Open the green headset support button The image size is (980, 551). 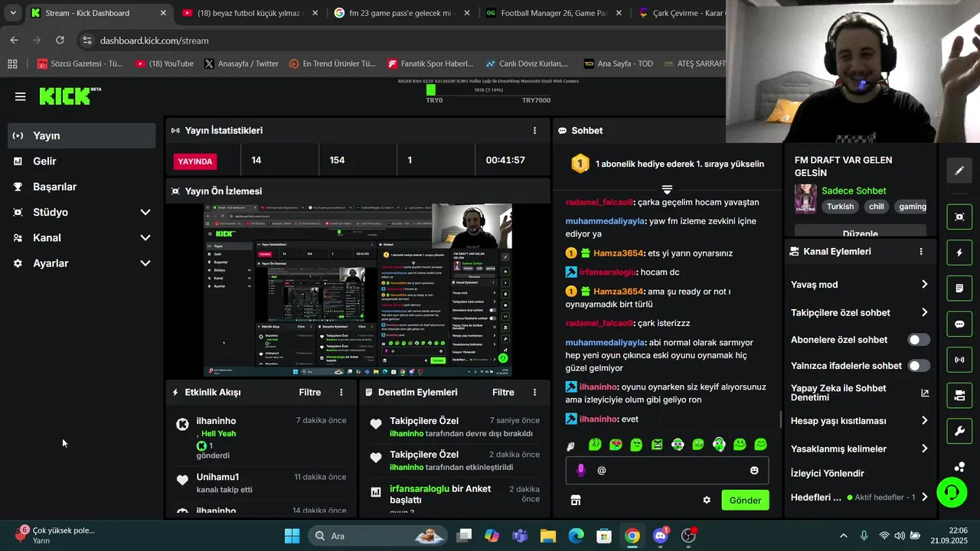[952, 492]
